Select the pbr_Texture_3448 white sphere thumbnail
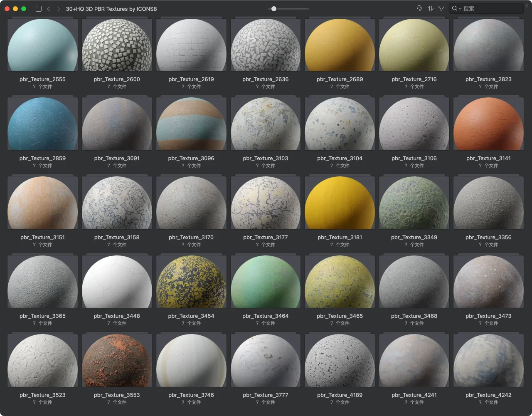The image size is (532, 416). click(117, 282)
